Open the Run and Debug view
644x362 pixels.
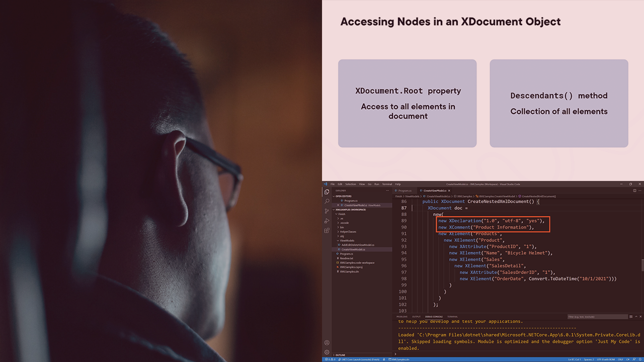[327, 221]
